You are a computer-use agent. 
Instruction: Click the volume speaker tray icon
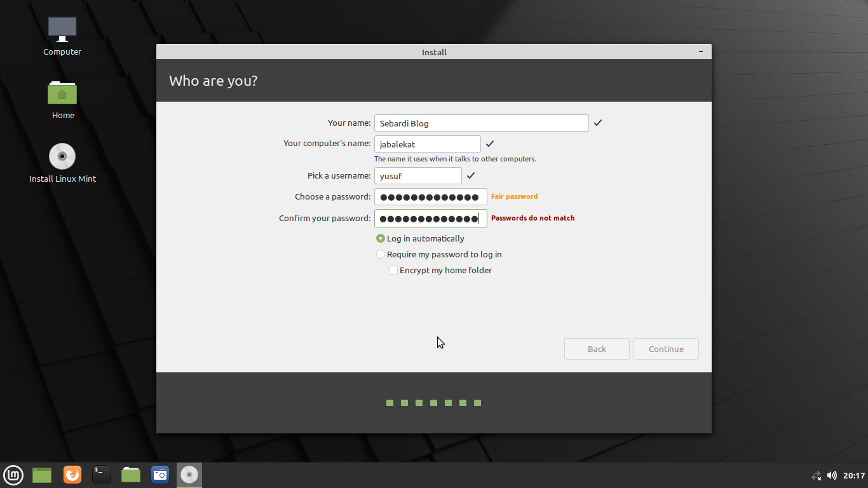click(832, 475)
